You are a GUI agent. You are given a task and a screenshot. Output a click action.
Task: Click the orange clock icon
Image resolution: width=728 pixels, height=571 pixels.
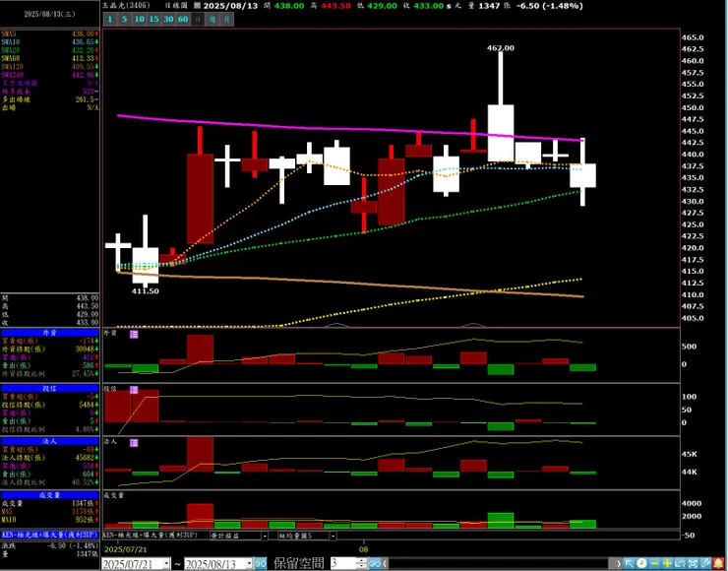pyautogui.click(x=641, y=564)
